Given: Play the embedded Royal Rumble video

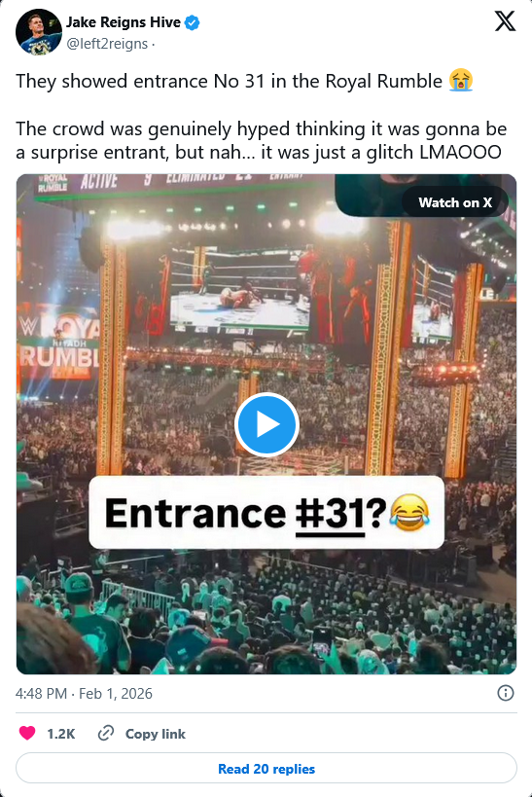Looking at the screenshot, I should point(266,424).
